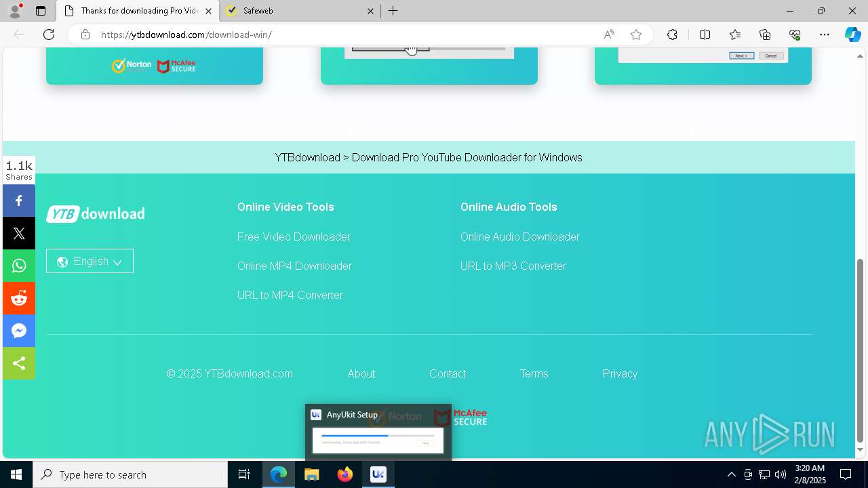Click the taskbar search box
The height and width of the screenshot is (488, 868).
click(130, 474)
